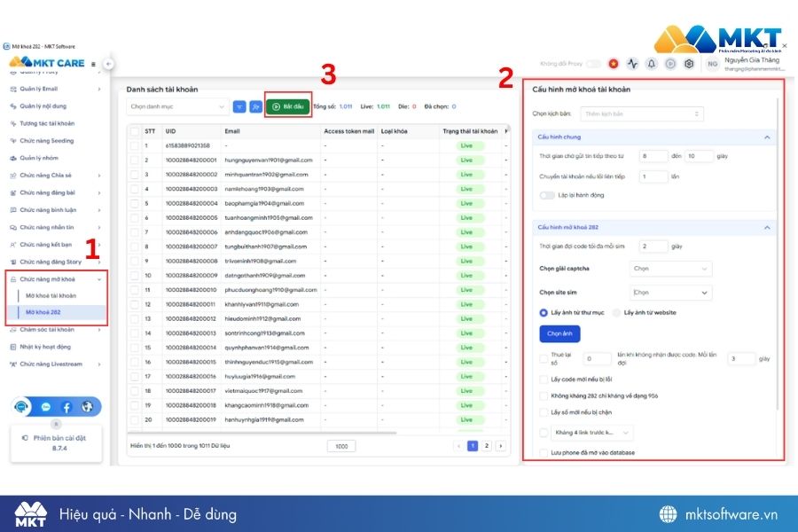Click the Nhật ký hoạt động sidebar icon

point(13,347)
